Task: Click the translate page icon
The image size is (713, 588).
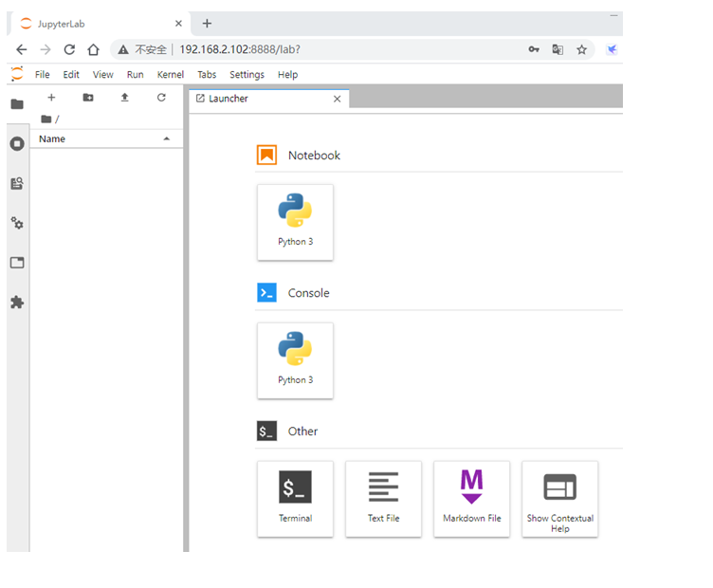Action: click(558, 49)
